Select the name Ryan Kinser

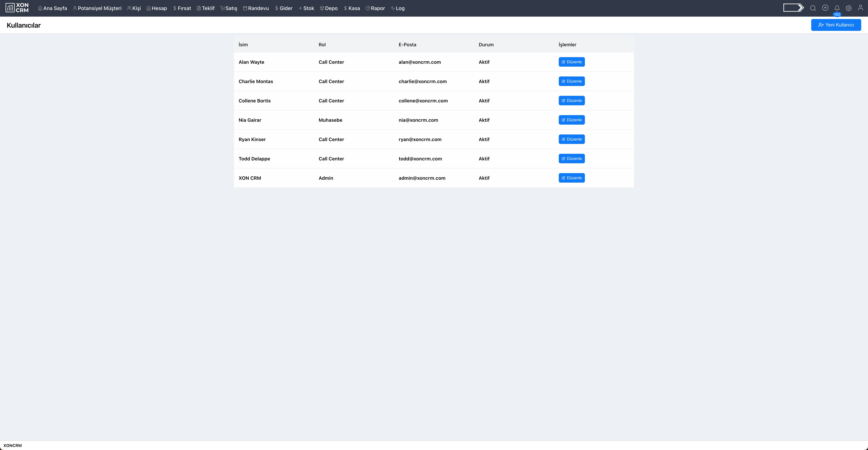[252, 139]
